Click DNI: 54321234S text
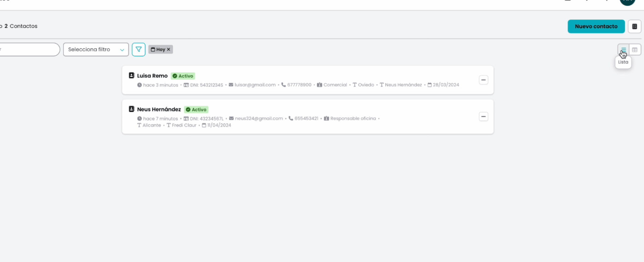 coord(207,85)
